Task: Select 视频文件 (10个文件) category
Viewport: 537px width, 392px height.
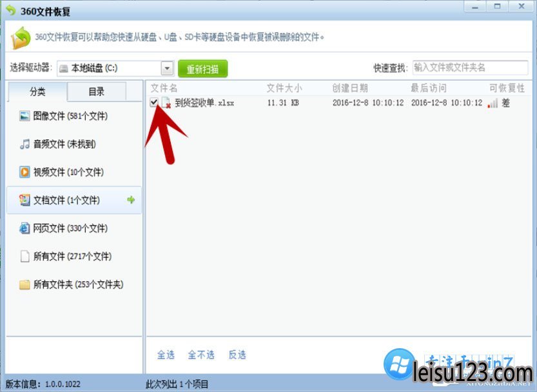Action: pos(74,172)
